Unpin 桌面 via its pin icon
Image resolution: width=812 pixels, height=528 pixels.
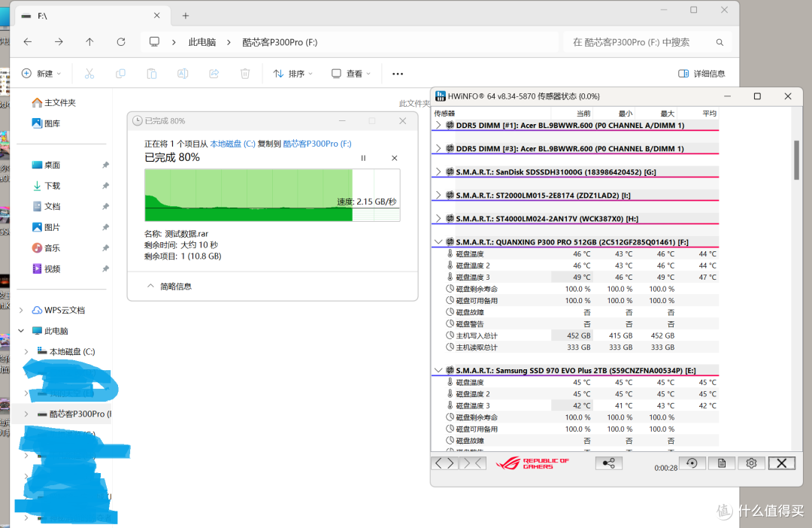click(x=105, y=165)
